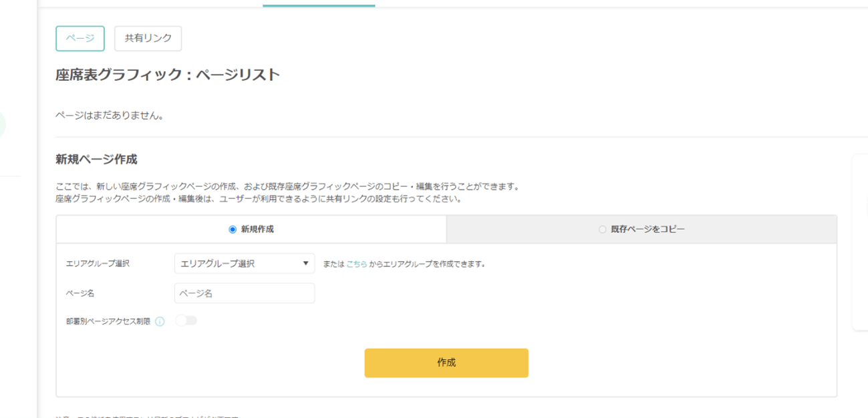Open the エリアグループ選択 dropdown
Screen dimensions: 868x418
245,263
